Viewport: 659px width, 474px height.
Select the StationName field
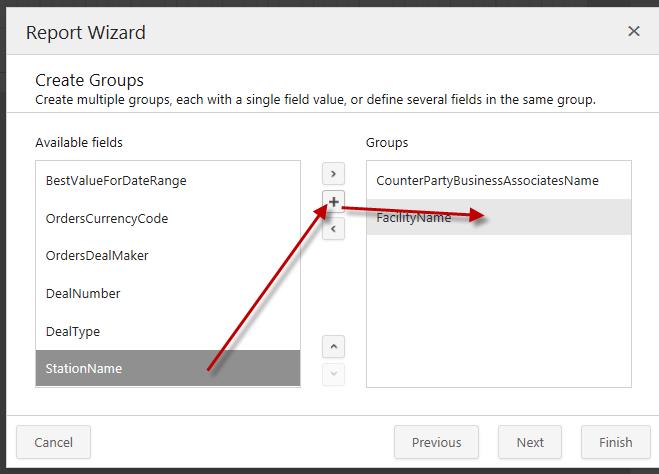(x=84, y=368)
